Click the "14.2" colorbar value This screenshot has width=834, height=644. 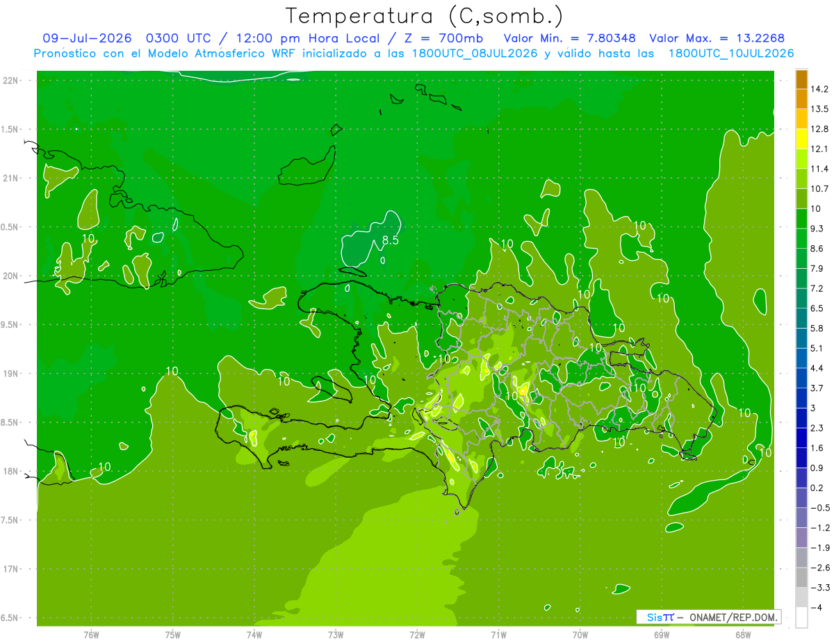819,89
